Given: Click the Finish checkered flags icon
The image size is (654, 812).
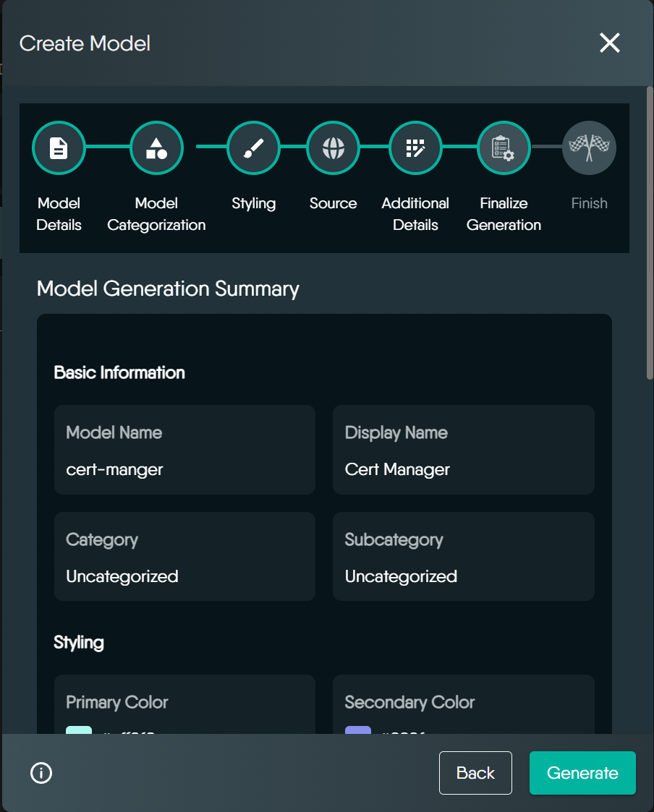Looking at the screenshot, I should click(589, 148).
